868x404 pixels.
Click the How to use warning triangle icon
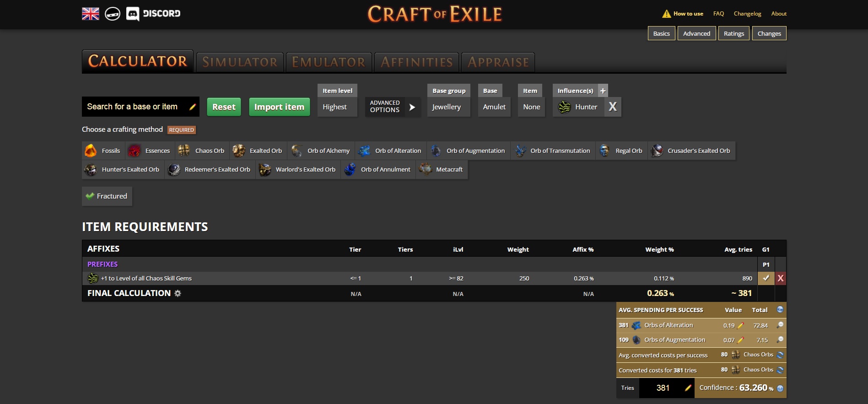(x=667, y=14)
